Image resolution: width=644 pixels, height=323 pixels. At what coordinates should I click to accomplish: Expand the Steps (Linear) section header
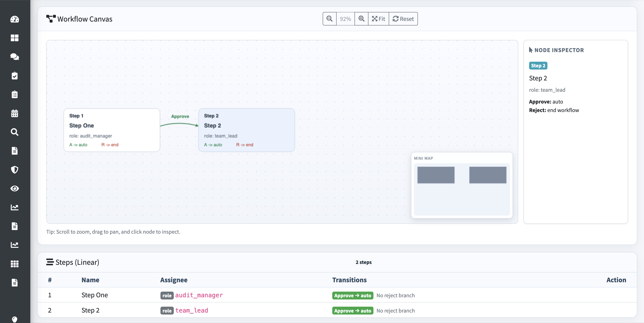point(73,262)
